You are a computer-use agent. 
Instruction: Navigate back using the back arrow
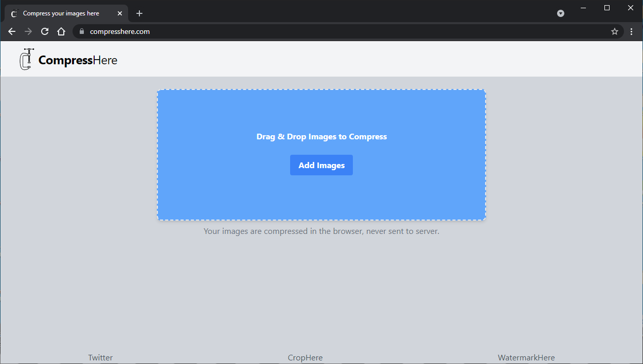11,31
